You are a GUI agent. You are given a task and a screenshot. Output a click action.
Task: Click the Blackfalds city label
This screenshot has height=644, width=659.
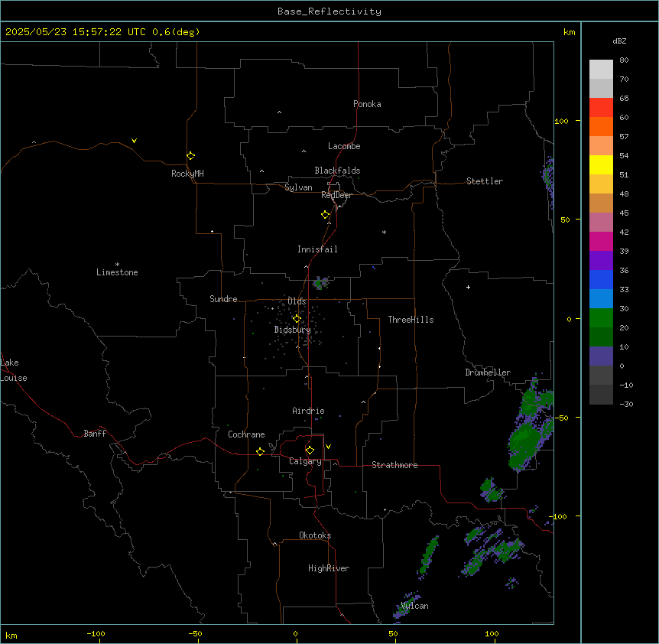click(x=337, y=171)
